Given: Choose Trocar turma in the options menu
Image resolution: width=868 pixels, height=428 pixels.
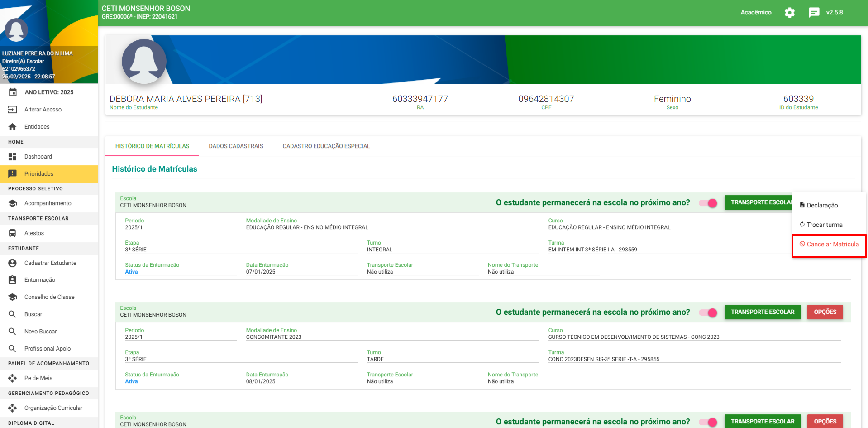Looking at the screenshot, I should click(x=824, y=225).
